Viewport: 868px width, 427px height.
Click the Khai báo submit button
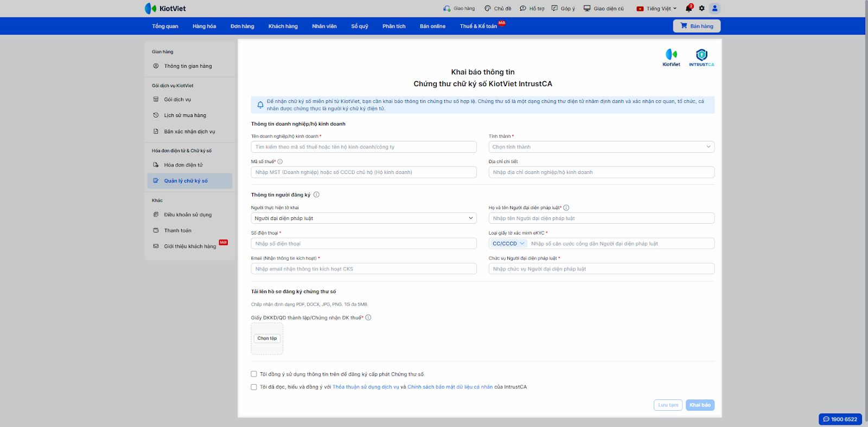(700, 405)
